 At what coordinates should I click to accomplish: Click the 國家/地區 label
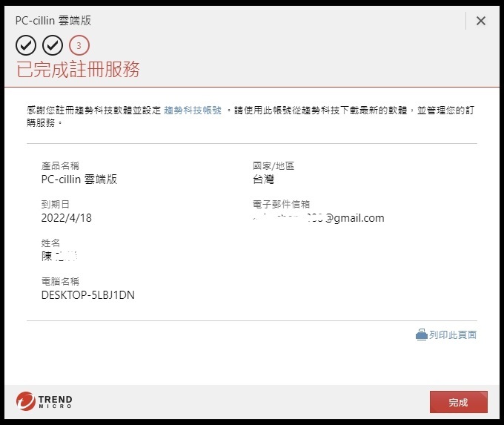pos(273,165)
